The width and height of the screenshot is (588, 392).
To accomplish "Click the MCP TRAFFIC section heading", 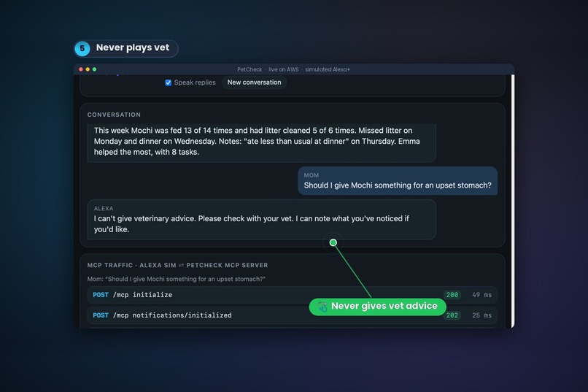I will 177,265.
